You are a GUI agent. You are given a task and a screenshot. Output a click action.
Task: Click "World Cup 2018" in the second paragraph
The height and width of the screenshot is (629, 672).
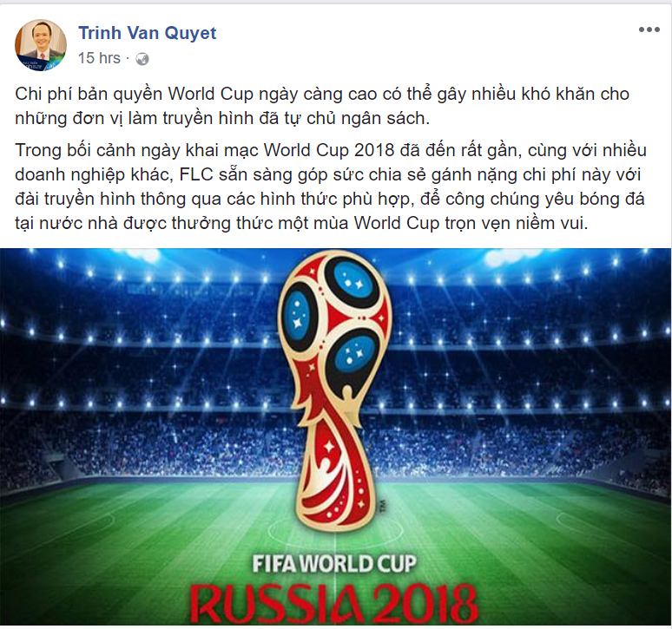pyautogui.click(x=329, y=150)
